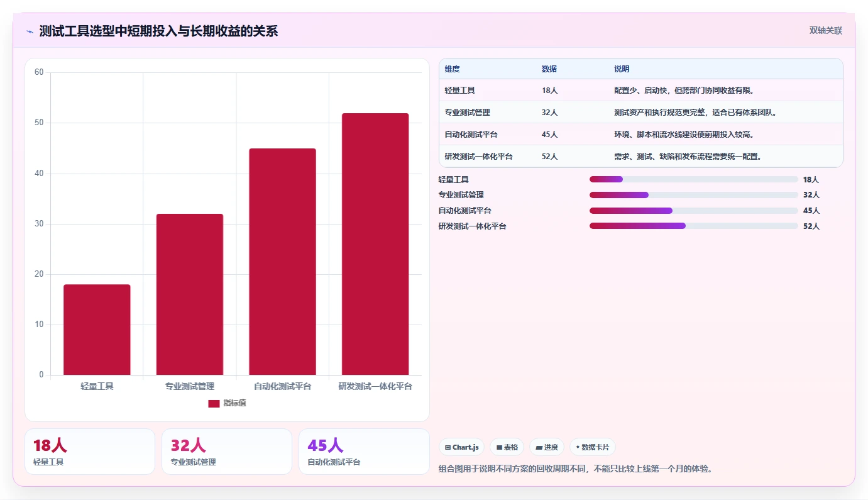Toggle the 指标值 legend color box
868x500 pixels.
coord(214,403)
